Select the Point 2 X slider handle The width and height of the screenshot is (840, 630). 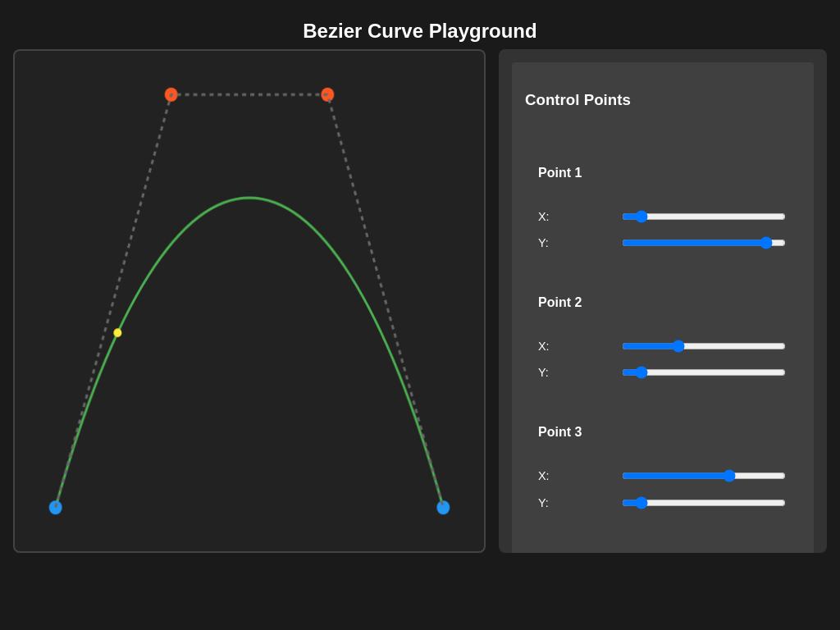pyautogui.click(x=678, y=346)
